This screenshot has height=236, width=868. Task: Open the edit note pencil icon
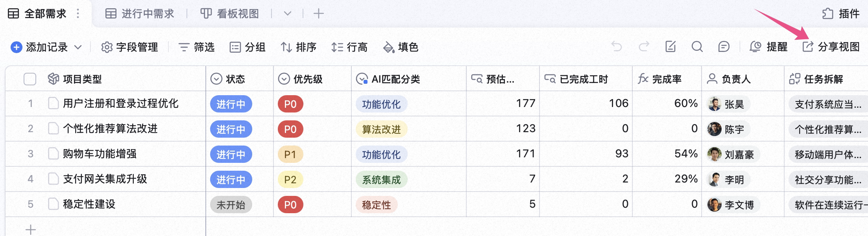coord(670,47)
